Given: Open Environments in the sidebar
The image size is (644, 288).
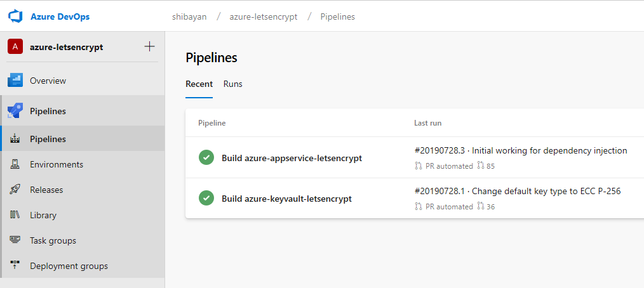Looking at the screenshot, I should [57, 164].
